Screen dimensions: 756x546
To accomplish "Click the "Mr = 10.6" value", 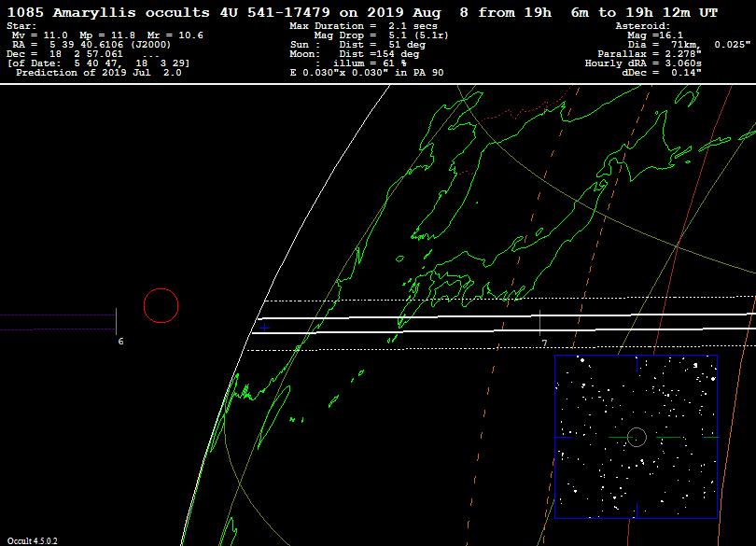I will tap(175, 35).
